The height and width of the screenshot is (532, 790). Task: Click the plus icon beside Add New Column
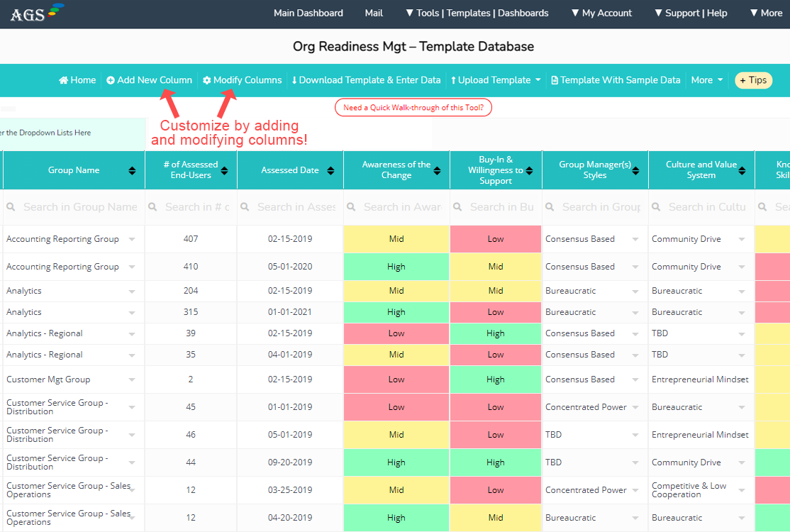pos(111,80)
